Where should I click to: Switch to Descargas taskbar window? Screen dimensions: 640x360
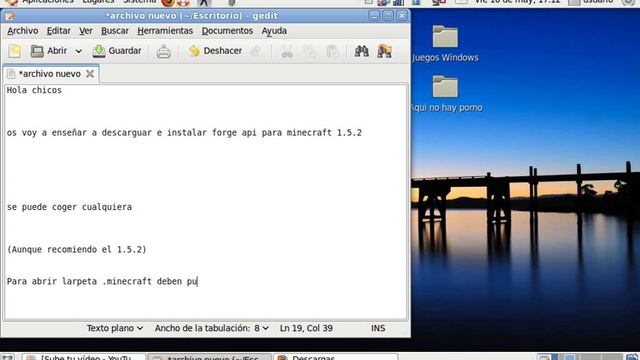335,357
